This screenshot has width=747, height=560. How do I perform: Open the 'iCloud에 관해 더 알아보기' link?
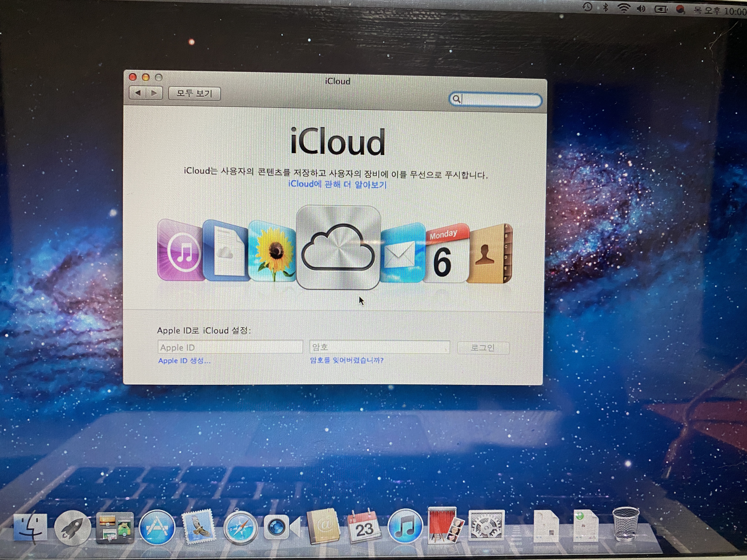(337, 184)
